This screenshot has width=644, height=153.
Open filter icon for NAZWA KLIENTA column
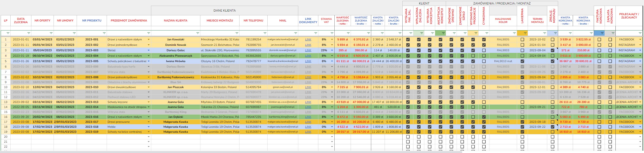pyautogui.click(x=198, y=33)
